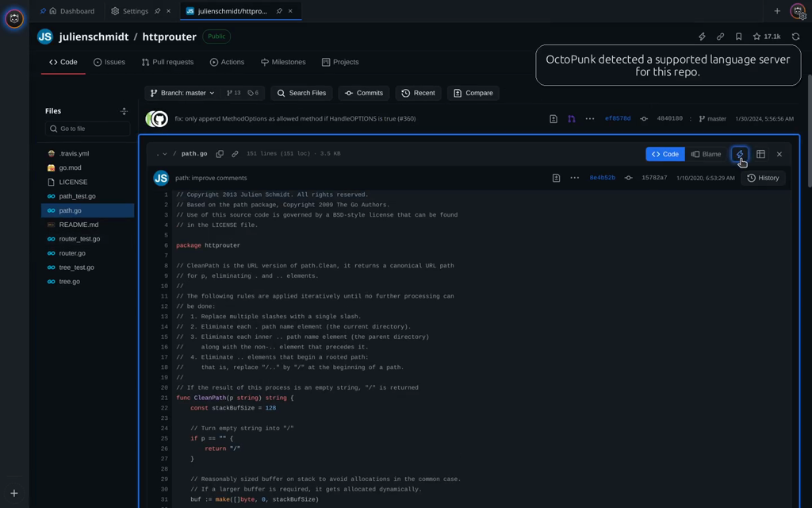Open more options for commit ef8578d
This screenshot has height=508, width=812.
589,119
